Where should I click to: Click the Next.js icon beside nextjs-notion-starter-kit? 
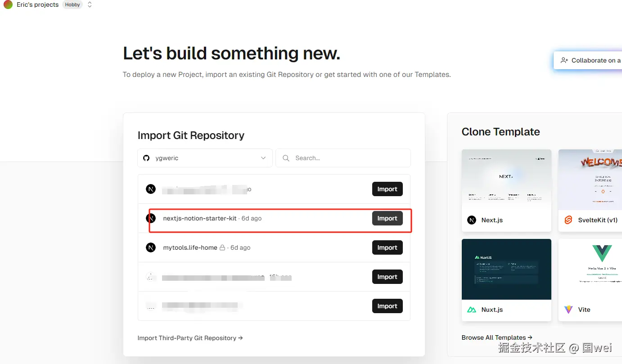pyautogui.click(x=151, y=218)
